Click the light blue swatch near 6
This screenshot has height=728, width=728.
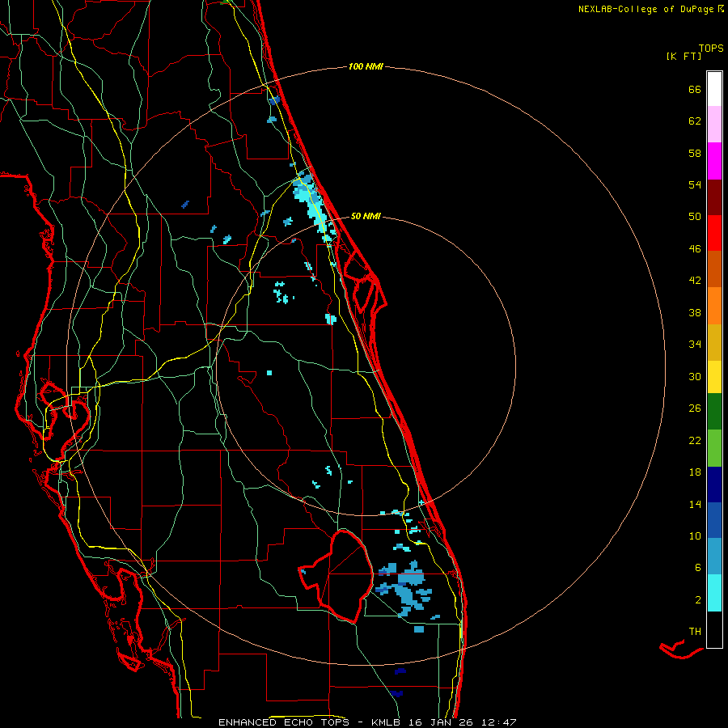(714, 557)
